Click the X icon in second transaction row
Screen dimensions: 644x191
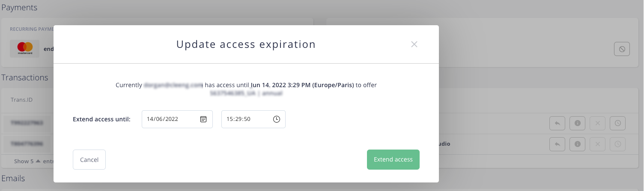click(x=598, y=144)
